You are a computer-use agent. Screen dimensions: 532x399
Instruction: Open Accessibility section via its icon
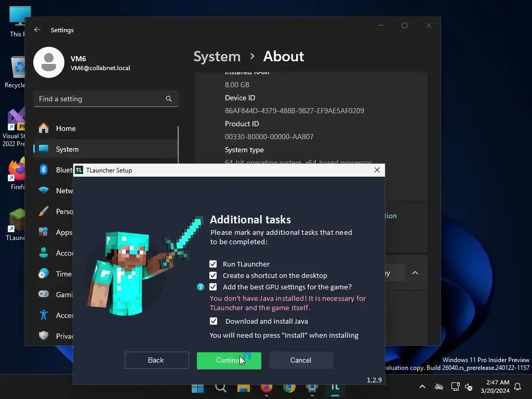click(x=44, y=315)
